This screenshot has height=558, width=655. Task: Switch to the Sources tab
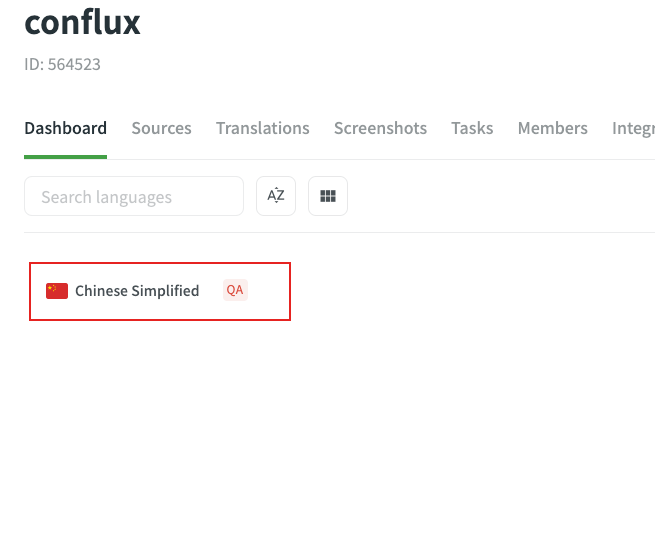click(x=161, y=128)
